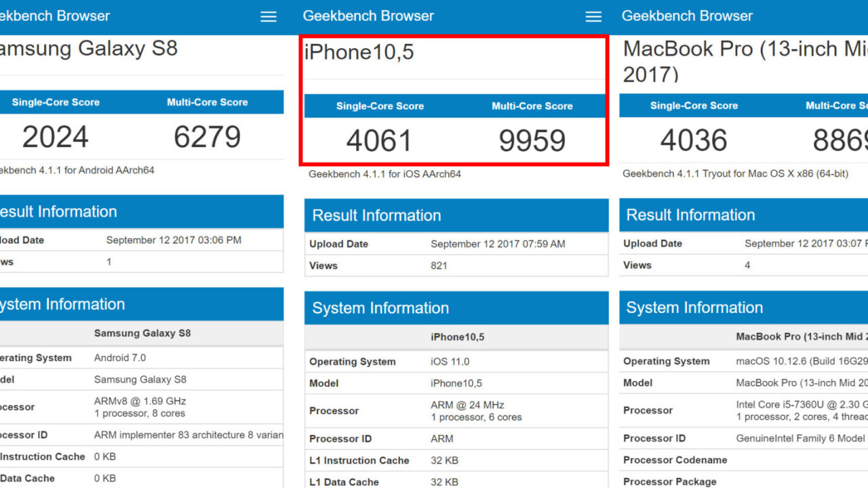Screen dimensions: 868x488
Task: Click the iPhone single-core score 4061
Action: point(379,141)
